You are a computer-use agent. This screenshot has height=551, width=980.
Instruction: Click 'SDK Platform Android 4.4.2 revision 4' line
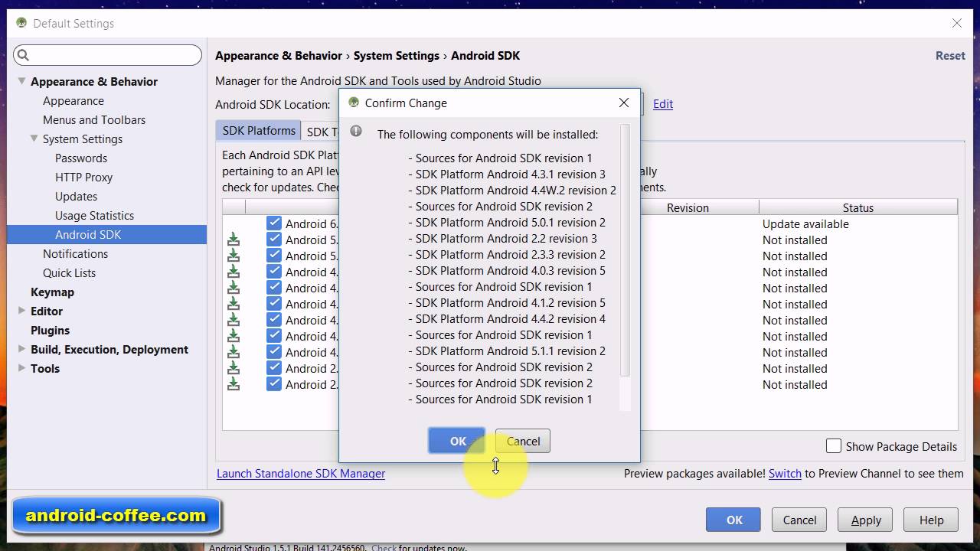point(507,318)
